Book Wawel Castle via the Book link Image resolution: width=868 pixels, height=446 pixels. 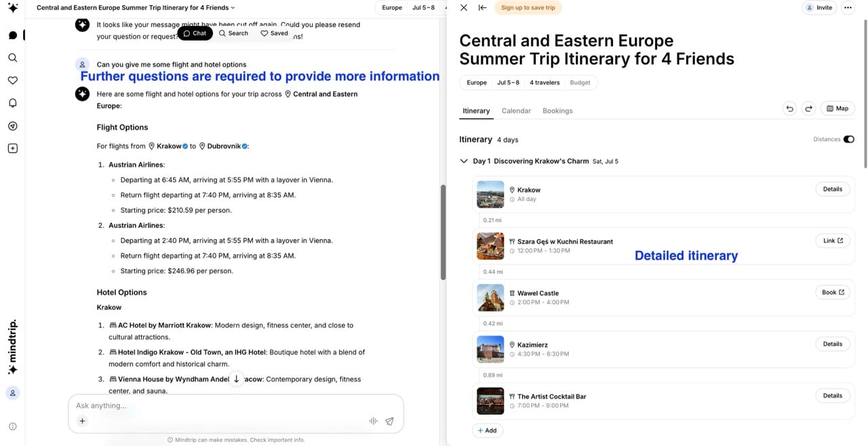tap(832, 292)
